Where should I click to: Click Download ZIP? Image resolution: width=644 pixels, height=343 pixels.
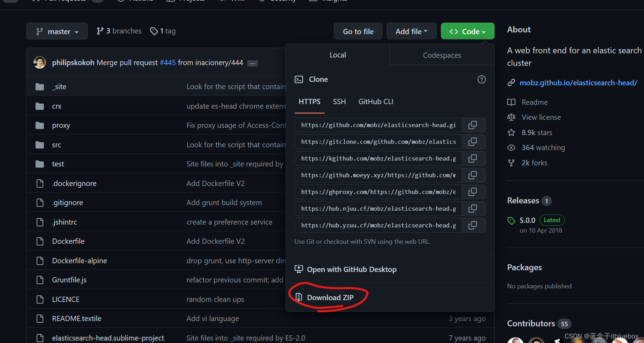coord(330,297)
